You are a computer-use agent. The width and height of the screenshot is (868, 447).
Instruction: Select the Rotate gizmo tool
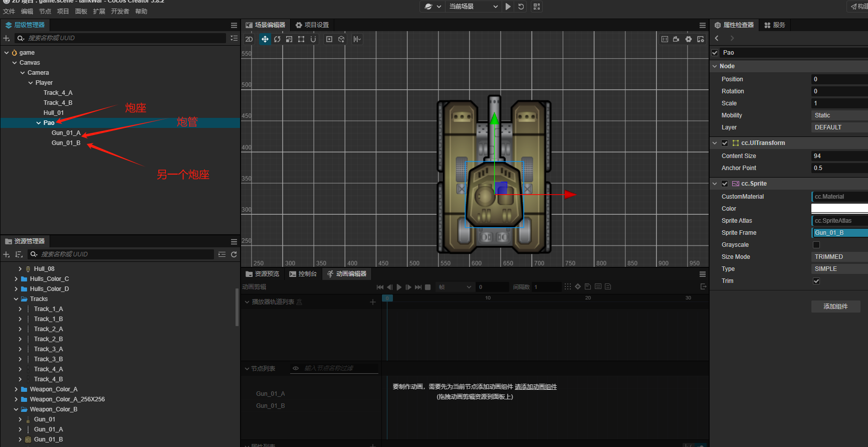277,39
